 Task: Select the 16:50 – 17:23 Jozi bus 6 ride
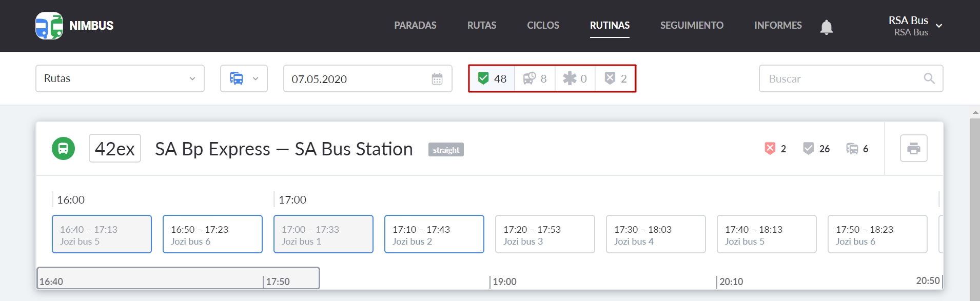click(x=212, y=234)
